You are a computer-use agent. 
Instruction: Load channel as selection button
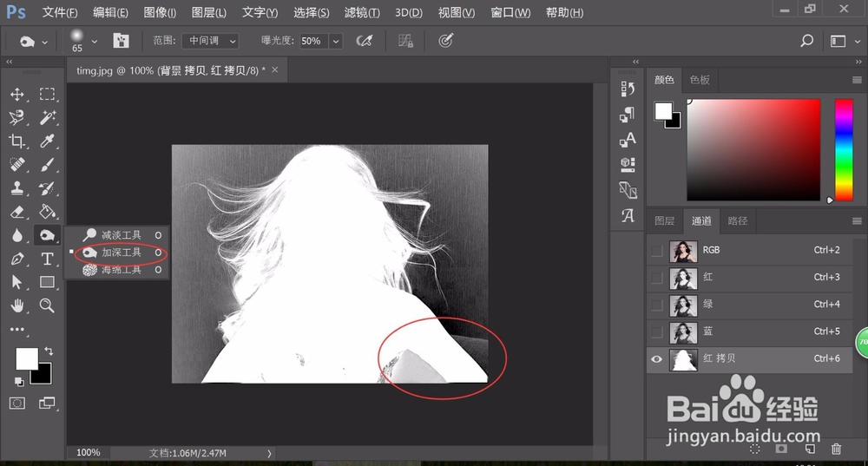(x=754, y=449)
